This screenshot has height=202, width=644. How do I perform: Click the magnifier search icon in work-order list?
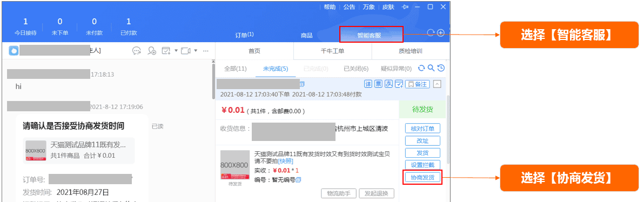click(431, 68)
